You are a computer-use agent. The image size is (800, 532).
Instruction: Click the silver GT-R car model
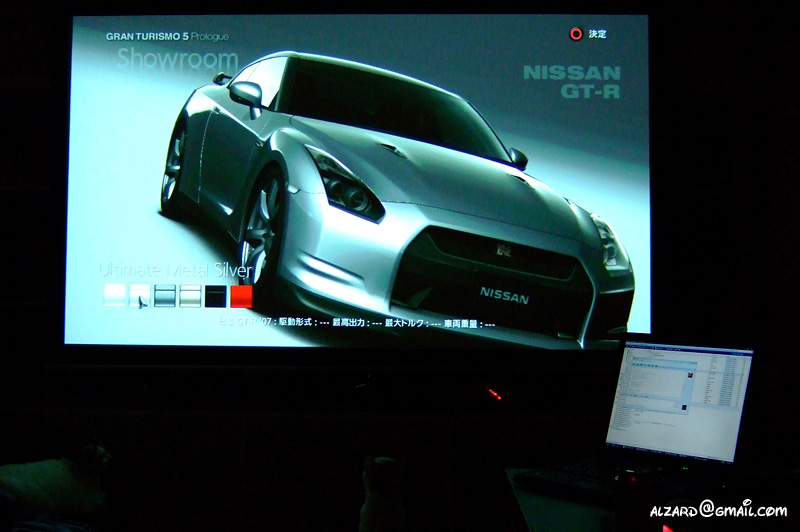point(398,199)
